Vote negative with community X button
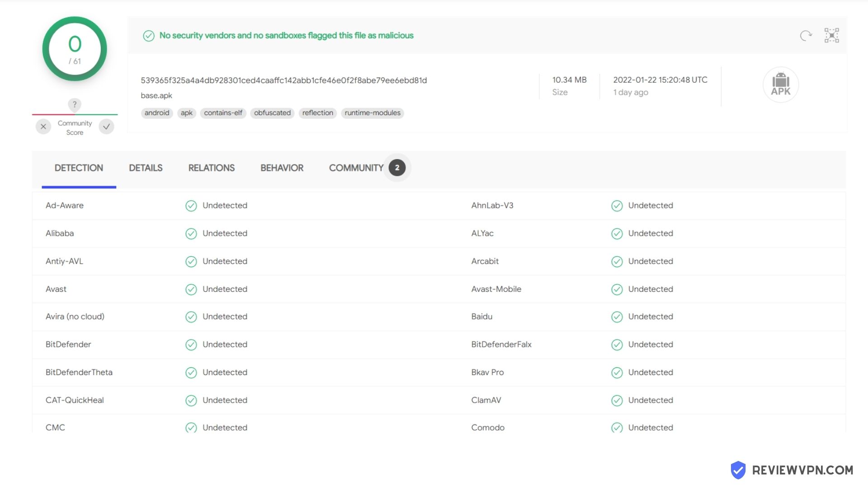 tap(43, 127)
